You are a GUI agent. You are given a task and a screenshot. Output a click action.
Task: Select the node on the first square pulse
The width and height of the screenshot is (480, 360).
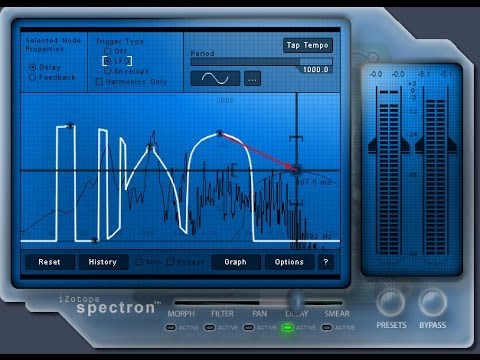[x=70, y=125]
